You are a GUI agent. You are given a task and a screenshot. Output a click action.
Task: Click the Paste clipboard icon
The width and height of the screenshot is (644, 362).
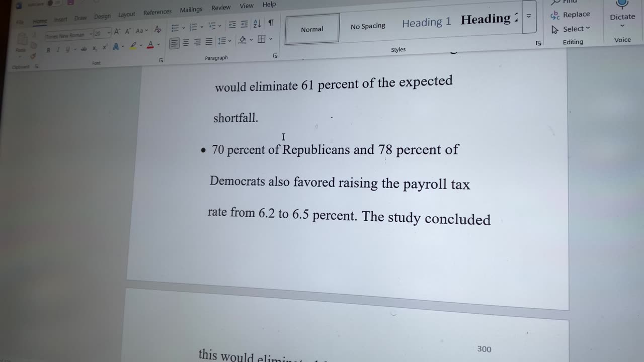[x=22, y=39]
